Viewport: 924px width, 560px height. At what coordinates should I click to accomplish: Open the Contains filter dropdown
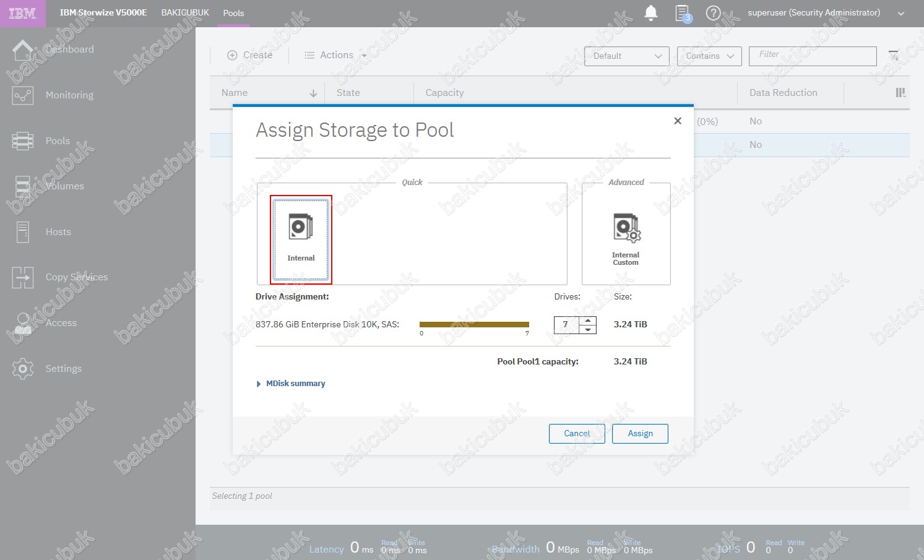[x=709, y=56]
